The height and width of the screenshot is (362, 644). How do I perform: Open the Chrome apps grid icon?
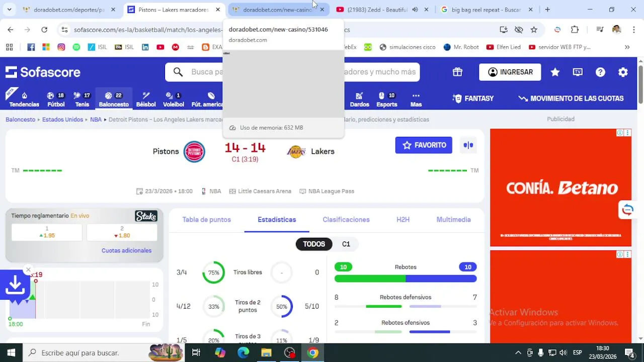click(x=9, y=47)
